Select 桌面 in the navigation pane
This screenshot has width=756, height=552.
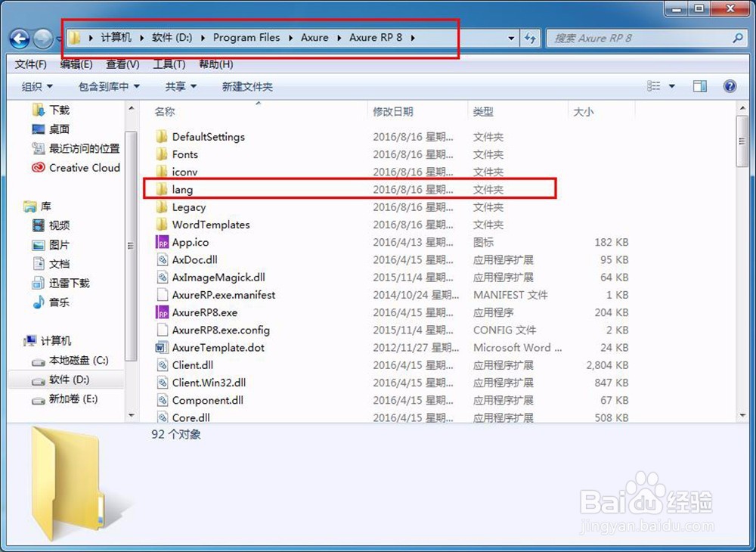(x=51, y=129)
